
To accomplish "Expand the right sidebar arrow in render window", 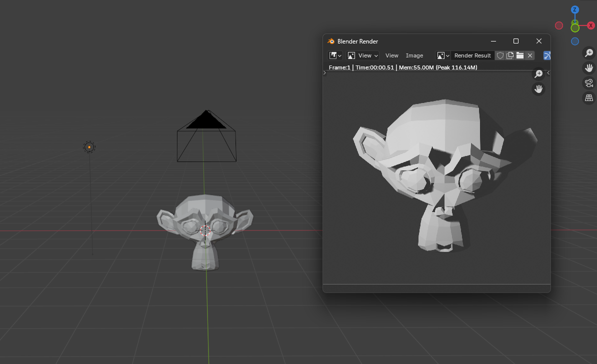I will tap(548, 72).
